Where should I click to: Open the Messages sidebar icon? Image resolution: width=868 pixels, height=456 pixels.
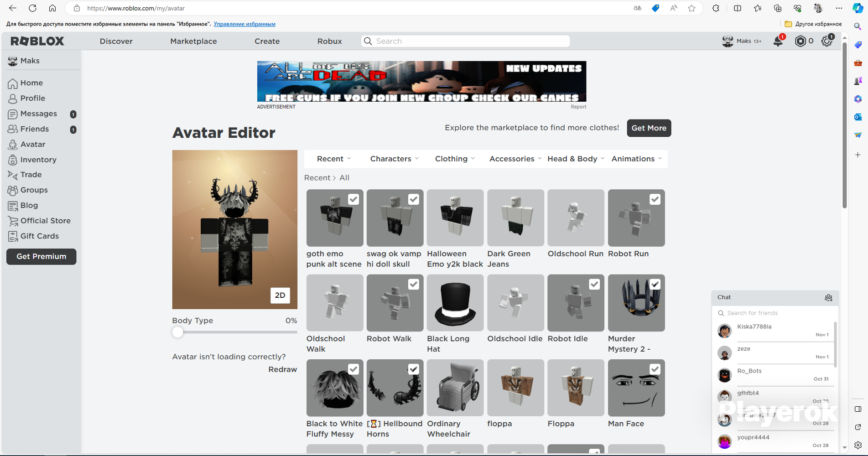click(13, 114)
